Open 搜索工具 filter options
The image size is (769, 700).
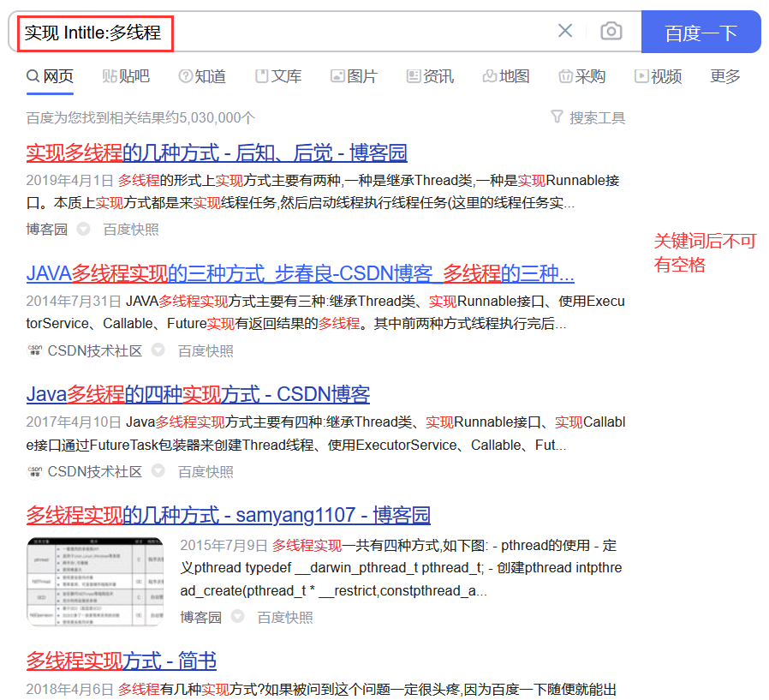[588, 117]
